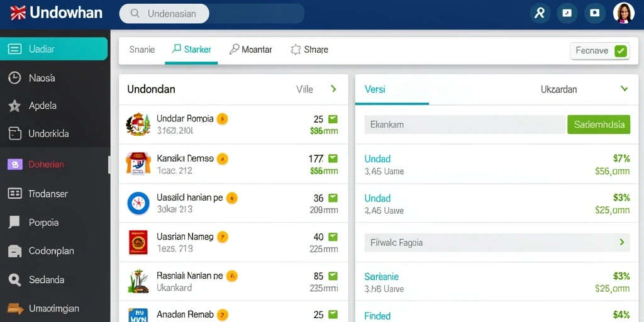Click orange badge beside Uasaiid hanian pe
The image size is (644, 322).
[232, 198]
